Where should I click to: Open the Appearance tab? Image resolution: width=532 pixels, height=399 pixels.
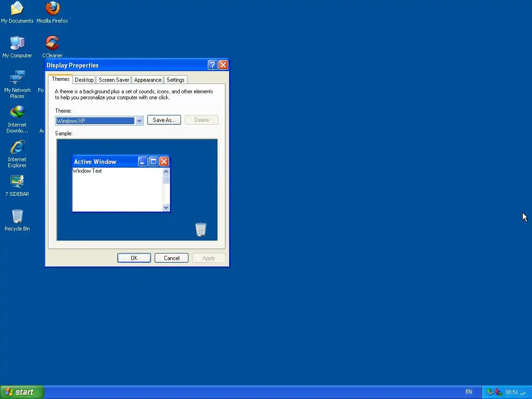click(148, 80)
